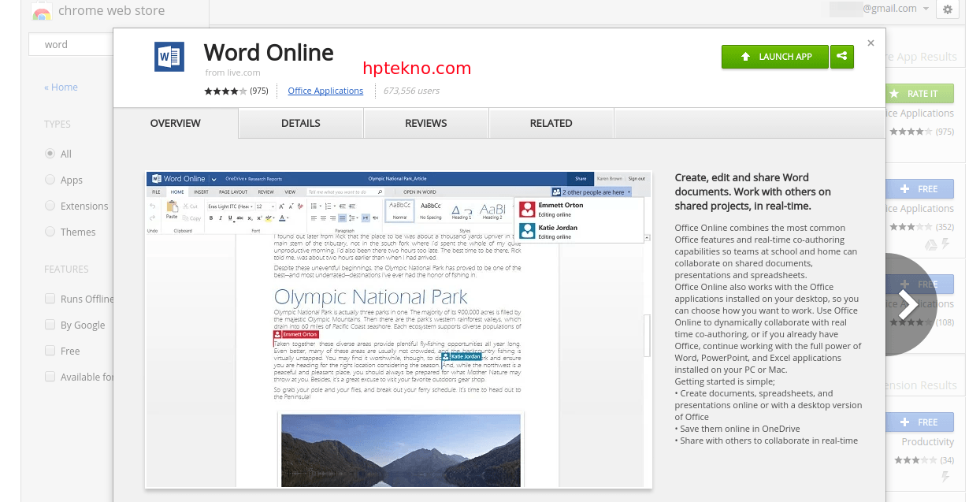Image resolution: width=980 pixels, height=502 pixels.
Task: Click the Chrome Web Store logo icon
Action: 41,11
